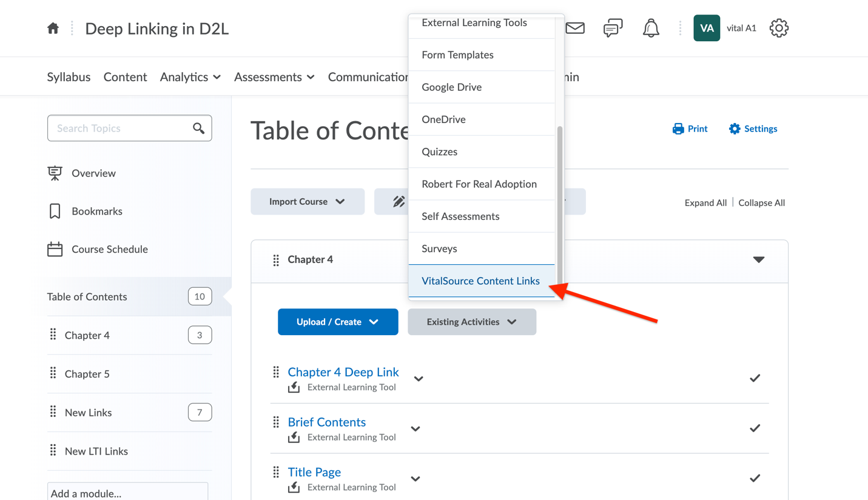Click the search magnifier icon
The width and height of the screenshot is (868, 500).
pyautogui.click(x=198, y=128)
